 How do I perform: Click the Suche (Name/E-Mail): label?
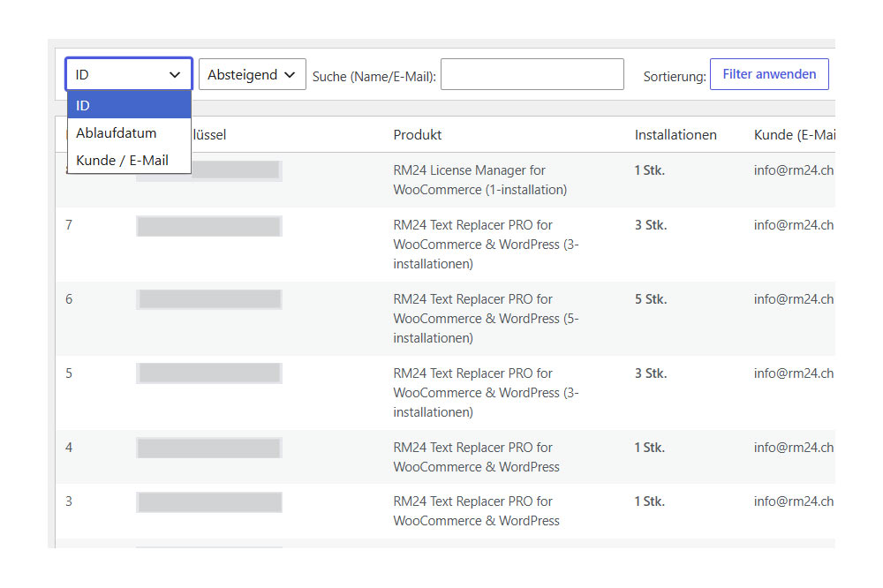(x=374, y=77)
